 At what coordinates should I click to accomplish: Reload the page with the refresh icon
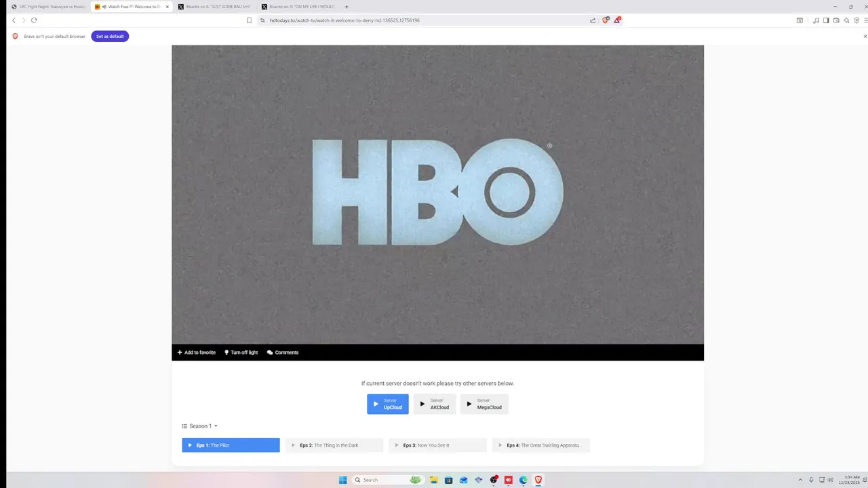pyautogui.click(x=34, y=20)
